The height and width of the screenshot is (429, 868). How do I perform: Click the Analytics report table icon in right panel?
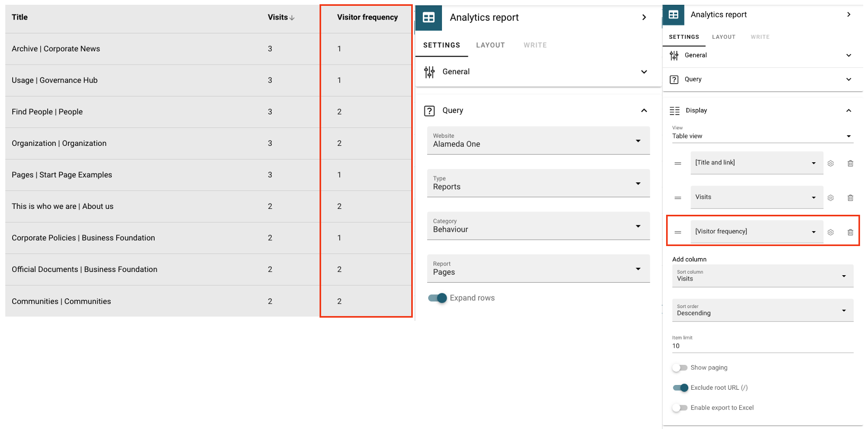pos(674,15)
